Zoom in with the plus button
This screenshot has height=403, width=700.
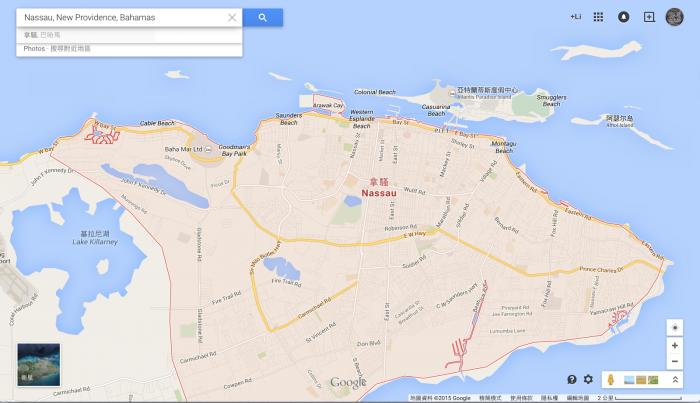pyautogui.click(x=675, y=345)
